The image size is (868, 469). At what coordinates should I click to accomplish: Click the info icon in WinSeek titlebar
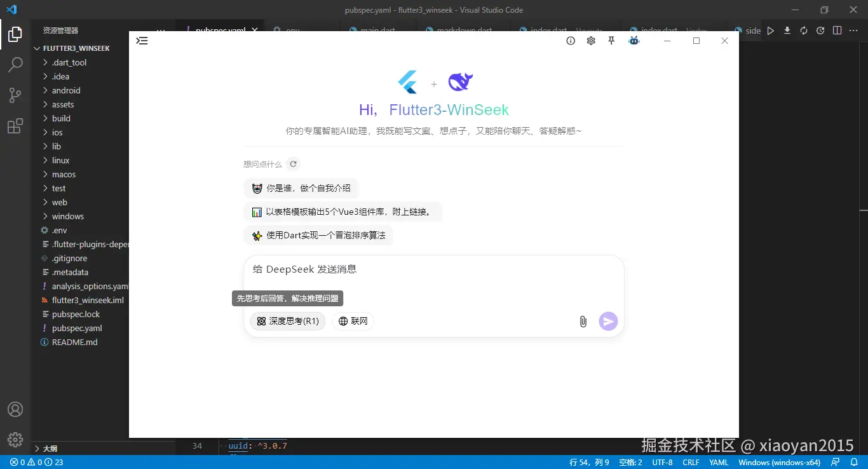tap(571, 41)
